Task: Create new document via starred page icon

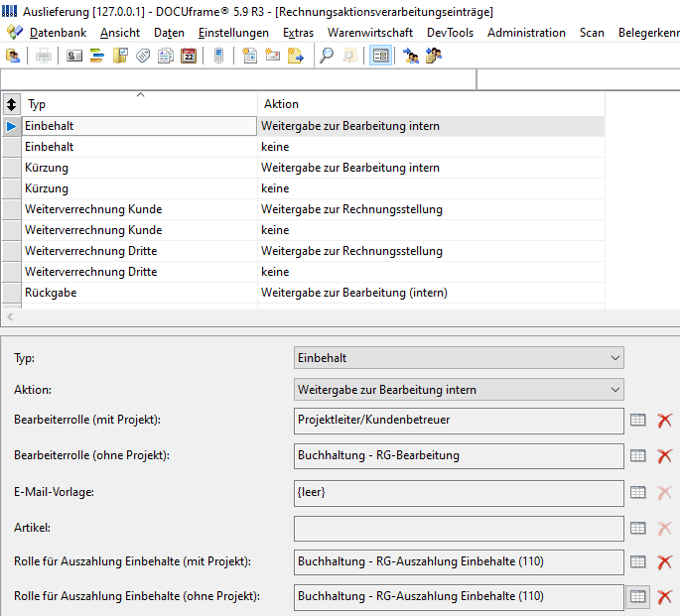Action: [249, 56]
